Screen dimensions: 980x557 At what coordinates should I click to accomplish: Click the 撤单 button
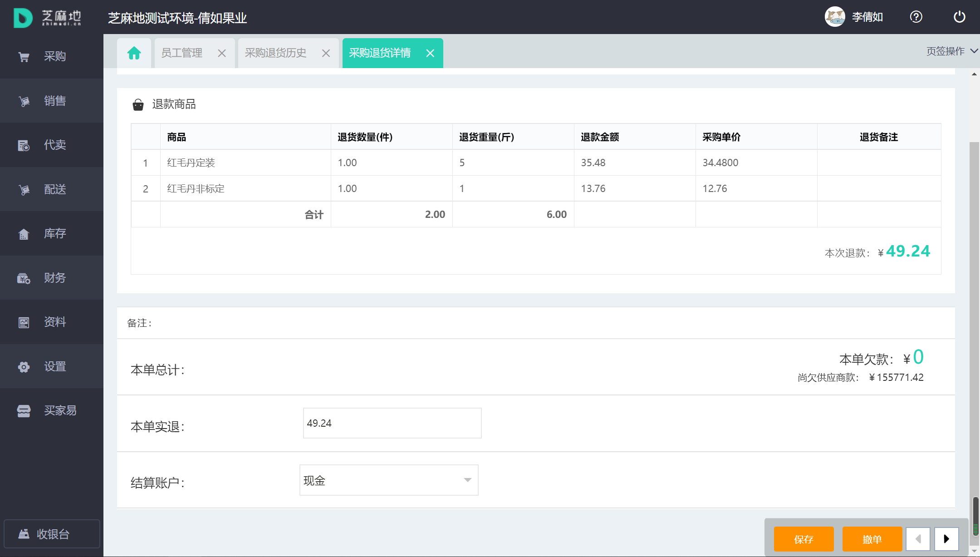[872, 539]
